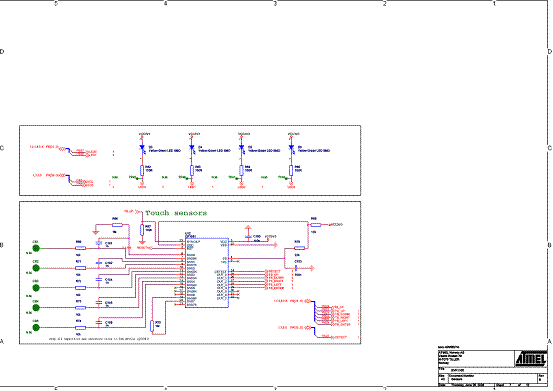Click the power arrow above the VCC decoupling capacitor

(x=248, y=228)
